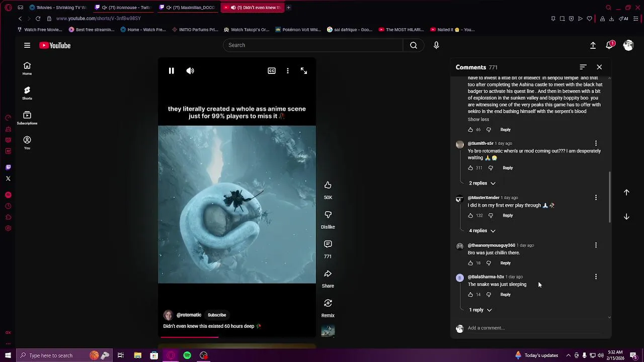Like the Short with 50K likes
The width and height of the screenshot is (644, 362).
(328, 185)
